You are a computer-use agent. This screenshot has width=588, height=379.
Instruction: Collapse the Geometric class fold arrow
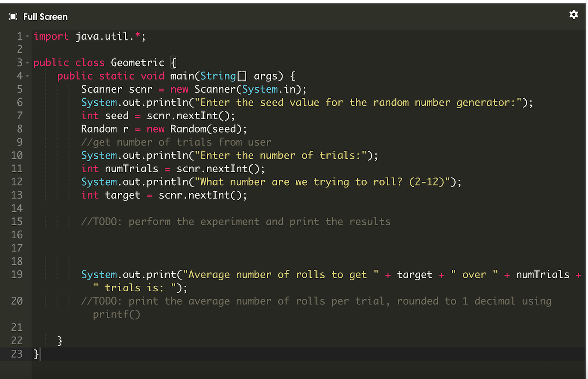pyautogui.click(x=26, y=62)
